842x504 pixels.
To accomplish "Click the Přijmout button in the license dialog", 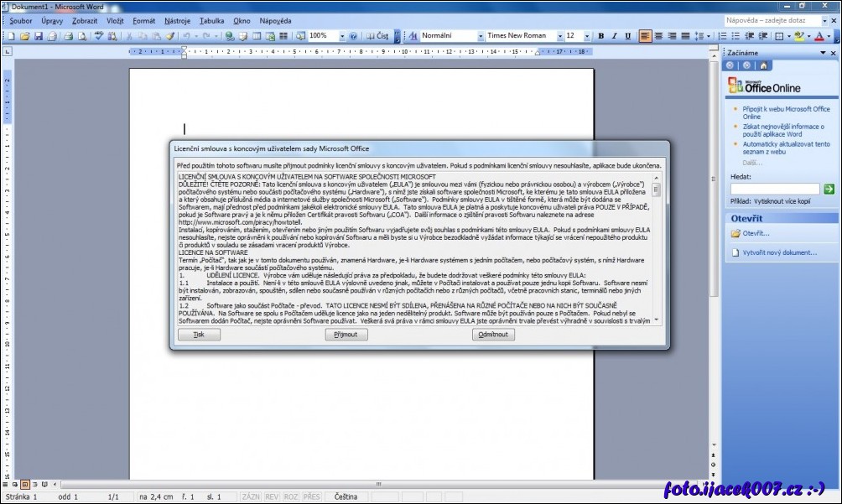I will pos(346,335).
